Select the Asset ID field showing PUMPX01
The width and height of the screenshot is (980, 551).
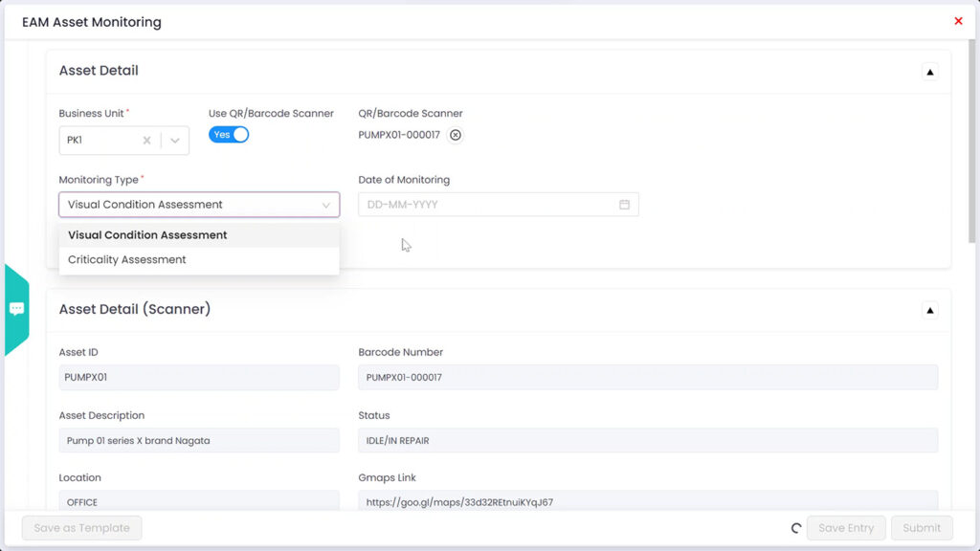coord(198,377)
